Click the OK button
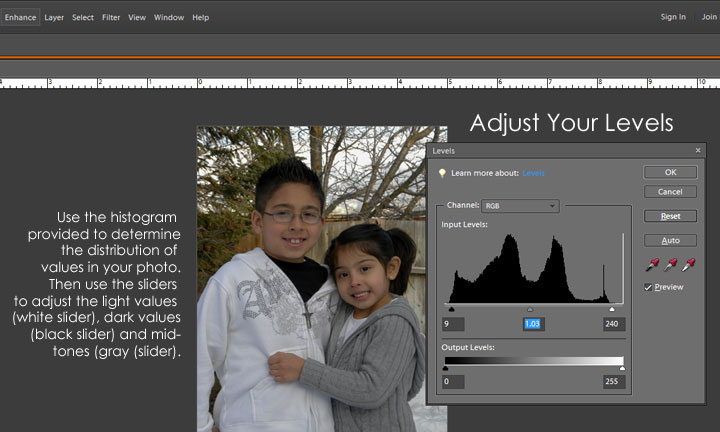720x432 pixels. point(670,172)
